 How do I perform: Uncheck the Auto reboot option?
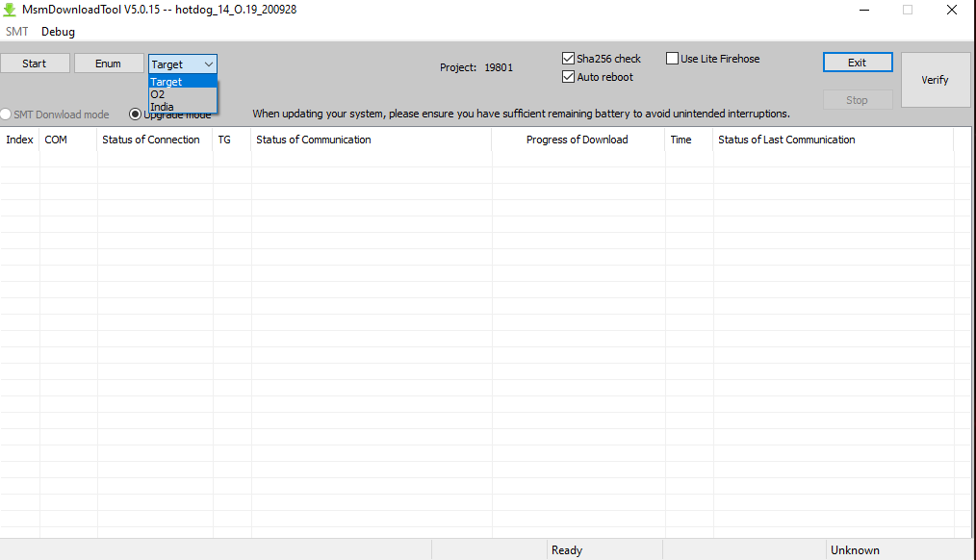569,77
